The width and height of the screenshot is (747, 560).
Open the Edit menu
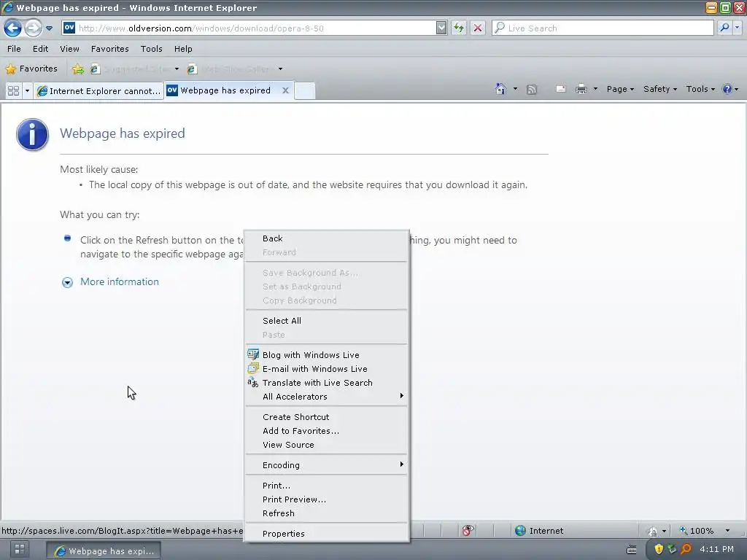41,49
